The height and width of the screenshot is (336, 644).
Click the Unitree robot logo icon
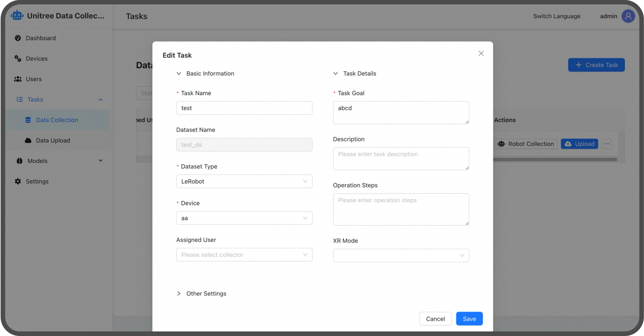pyautogui.click(x=17, y=16)
